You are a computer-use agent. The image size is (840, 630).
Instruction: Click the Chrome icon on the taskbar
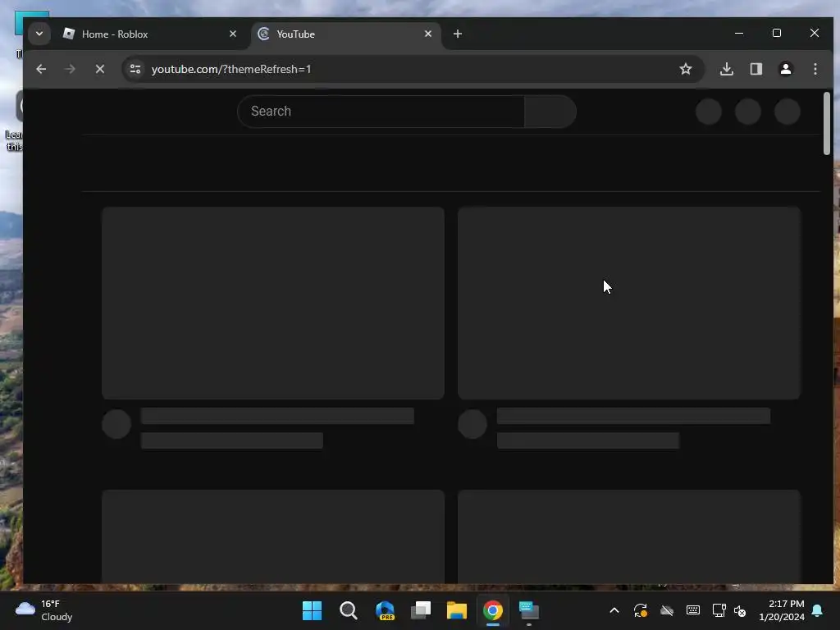point(493,610)
